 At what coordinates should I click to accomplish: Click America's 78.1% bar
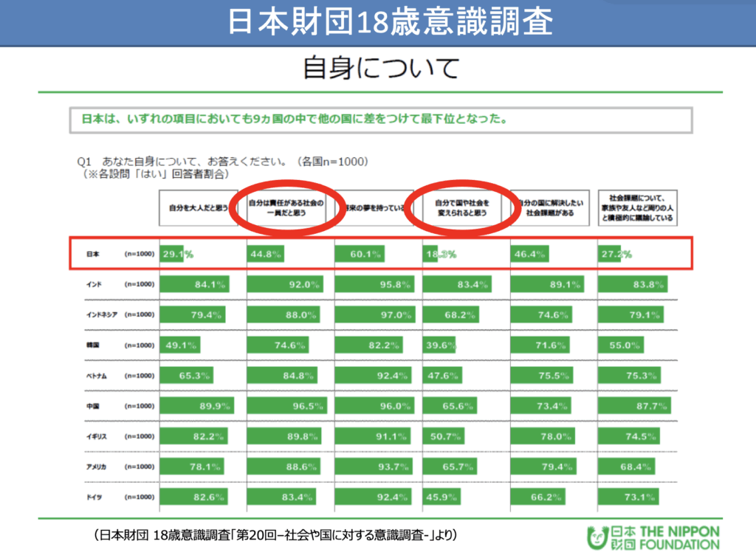point(192,466)
